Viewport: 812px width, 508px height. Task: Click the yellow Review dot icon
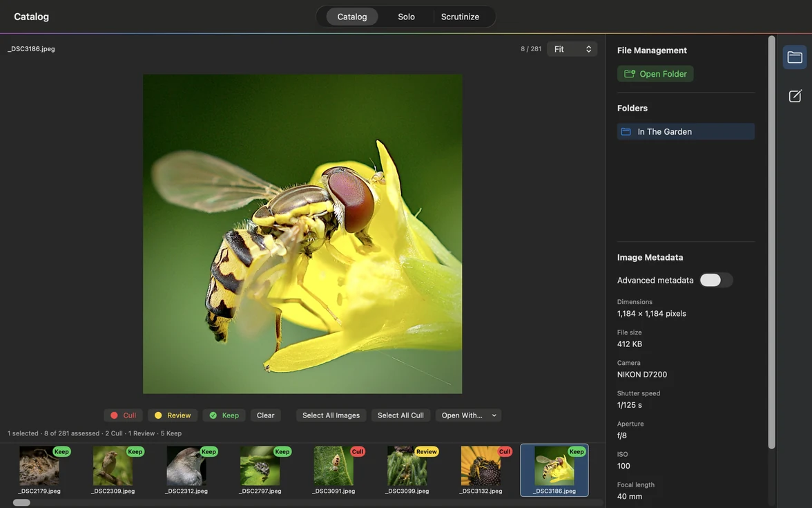click(158, 415)
